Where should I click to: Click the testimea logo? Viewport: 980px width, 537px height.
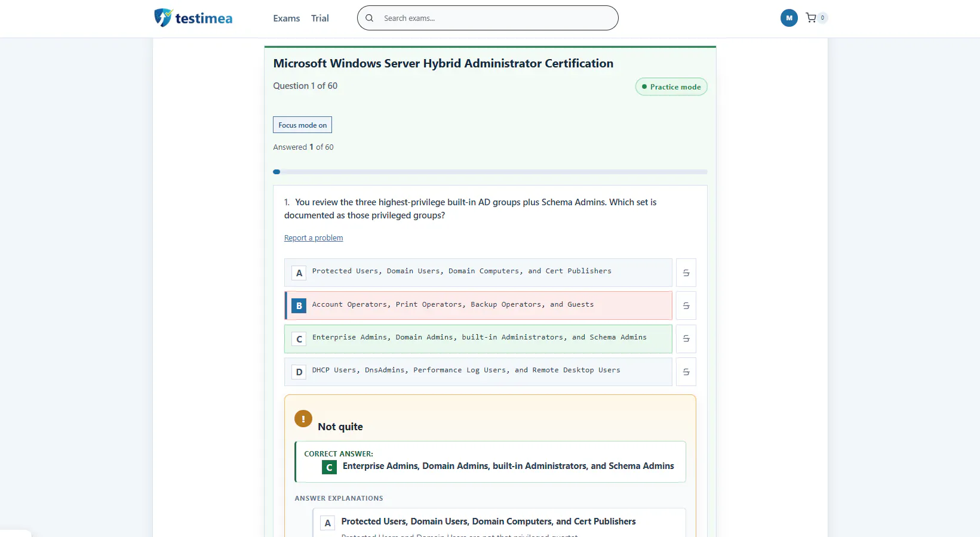click(x=193, y=18)
